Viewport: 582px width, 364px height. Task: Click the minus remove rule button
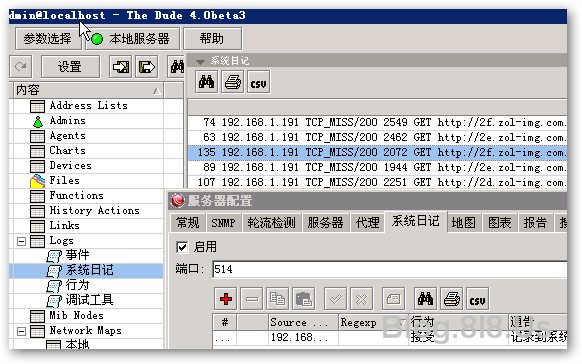pos(252,299)
